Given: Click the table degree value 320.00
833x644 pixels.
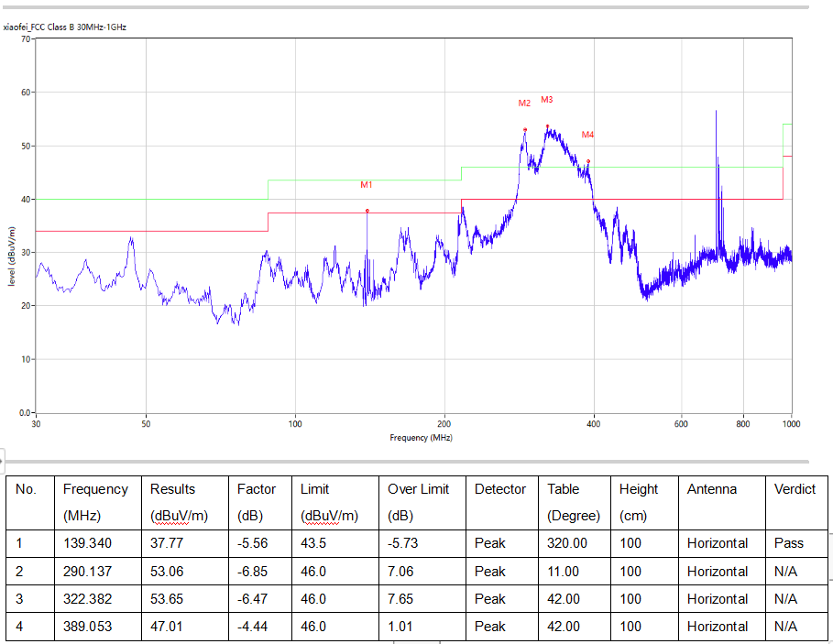Looking at the screenshot, I should point(566,543).
